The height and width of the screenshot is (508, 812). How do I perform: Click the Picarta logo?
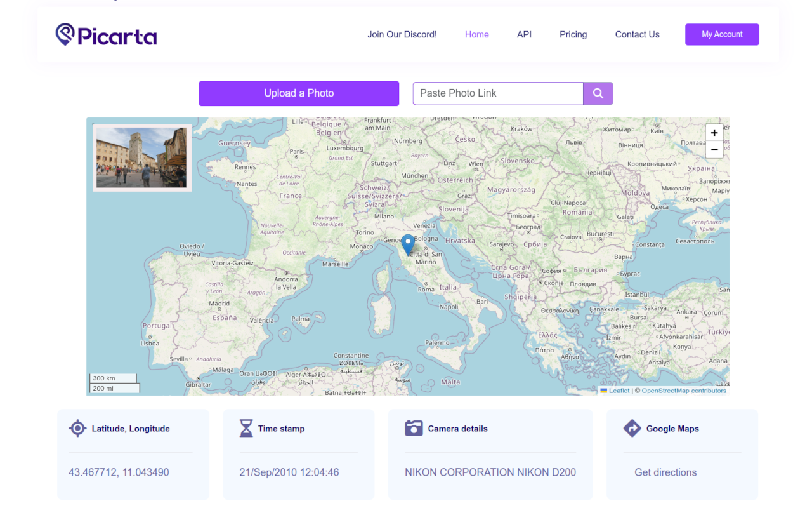[106, 34]
